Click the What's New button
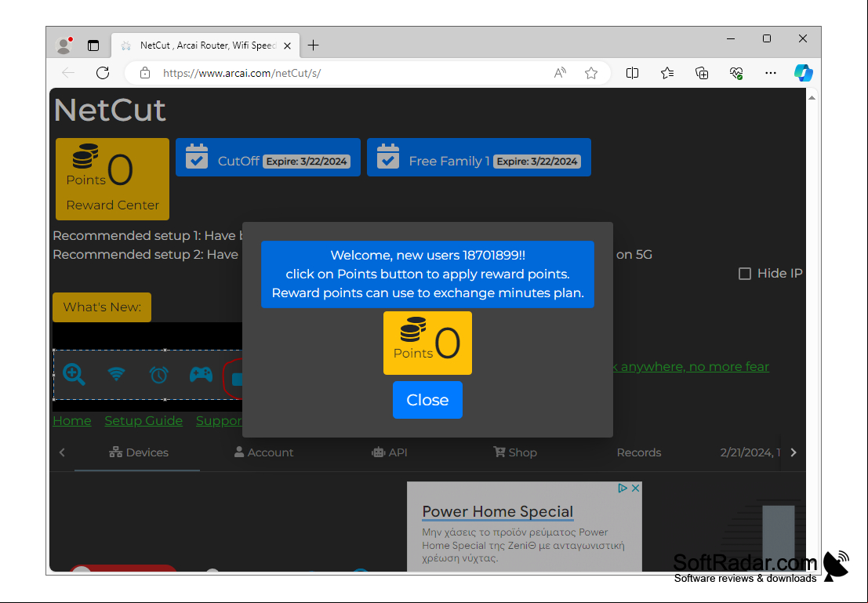Image resolution: width=868 pixels, height=603 pixels. 102,307
